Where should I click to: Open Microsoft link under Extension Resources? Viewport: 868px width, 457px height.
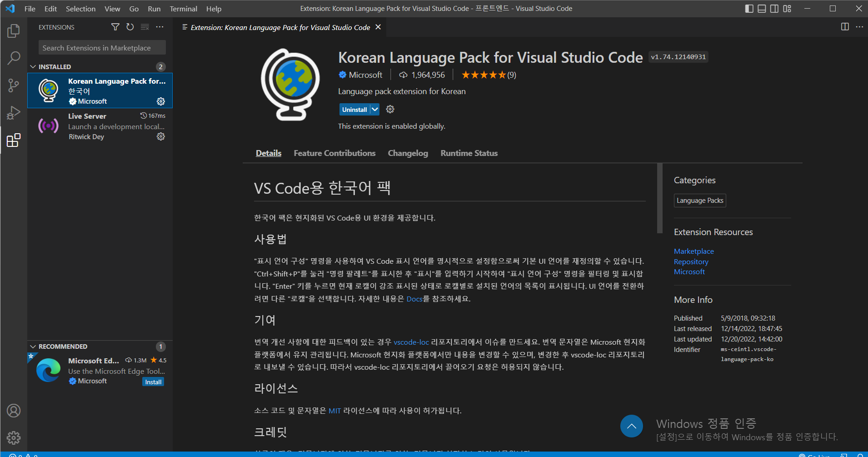pyautogui.click(x=689, y=271)
